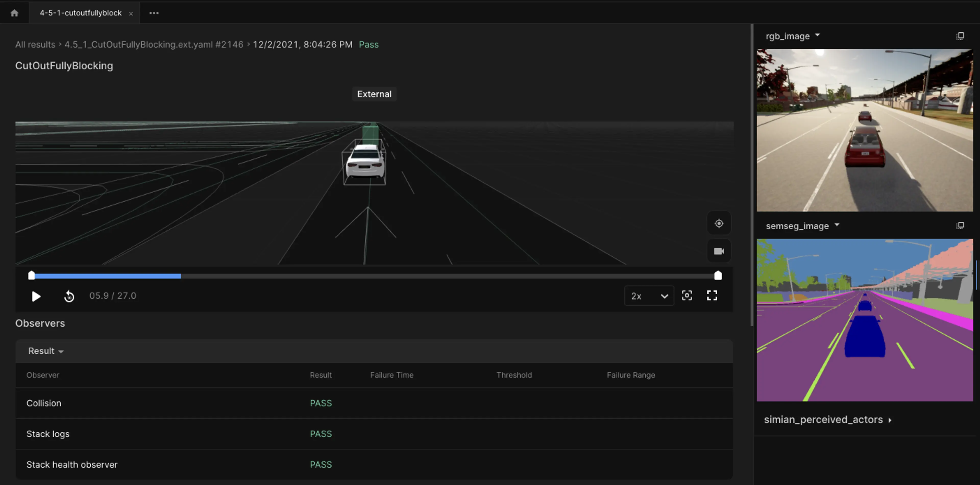
Task: Click the home icon
Action: coord(15,13)
